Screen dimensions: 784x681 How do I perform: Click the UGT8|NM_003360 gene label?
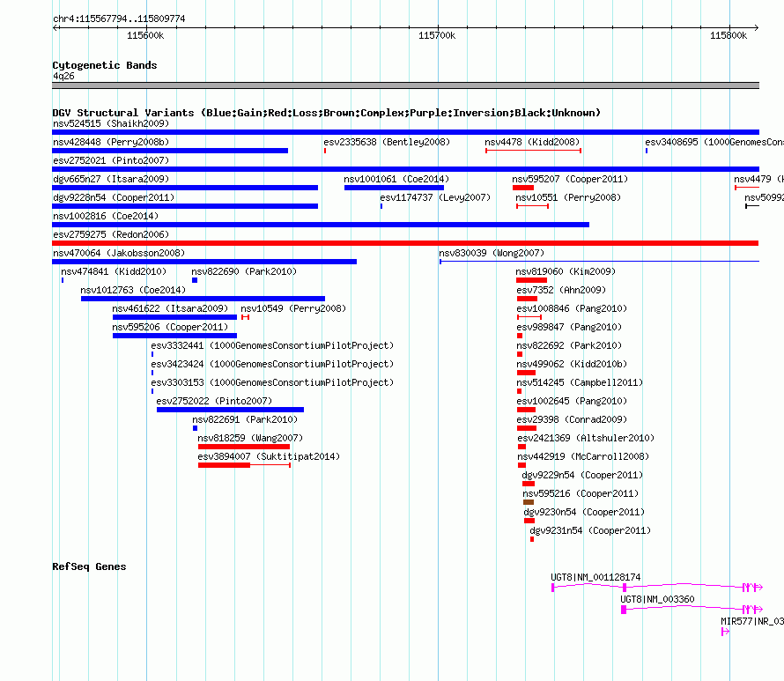[x=657, y=599]
